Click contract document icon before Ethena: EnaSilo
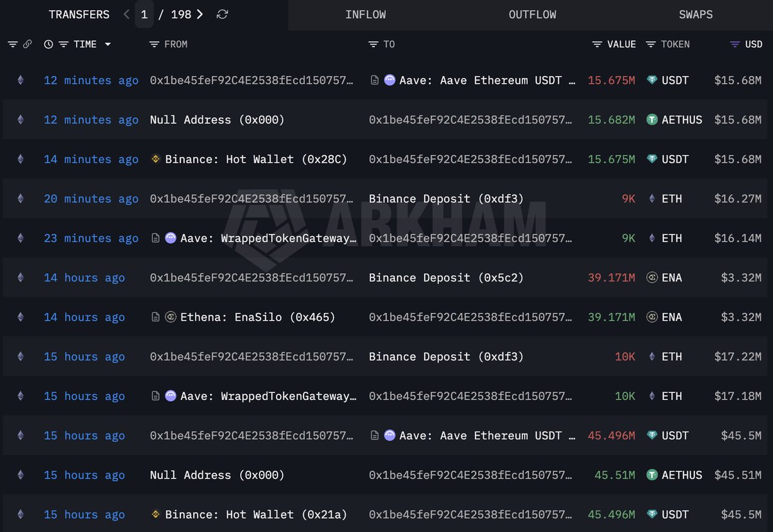This screenshot has height=532, width=773. click(155, 317)
